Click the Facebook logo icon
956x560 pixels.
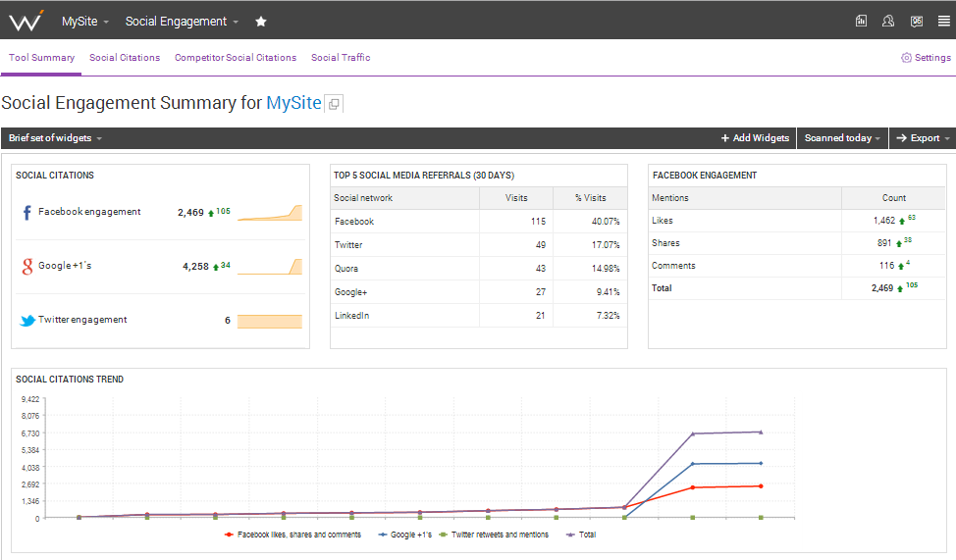click(27, 212)
